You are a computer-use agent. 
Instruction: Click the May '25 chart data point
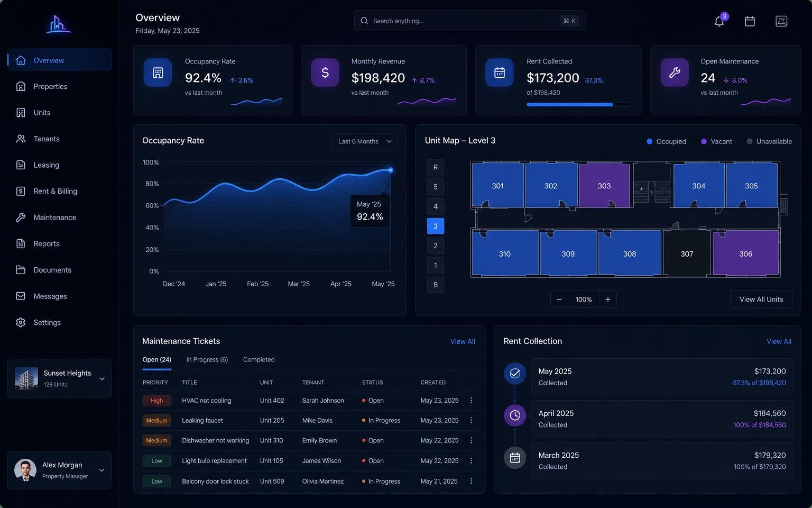[391, 170]
